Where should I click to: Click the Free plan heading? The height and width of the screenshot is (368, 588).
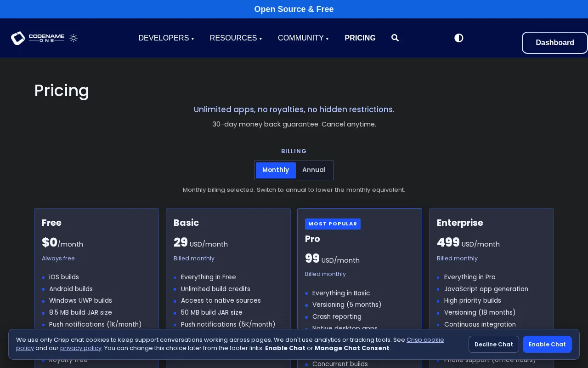tap(51, 223)
